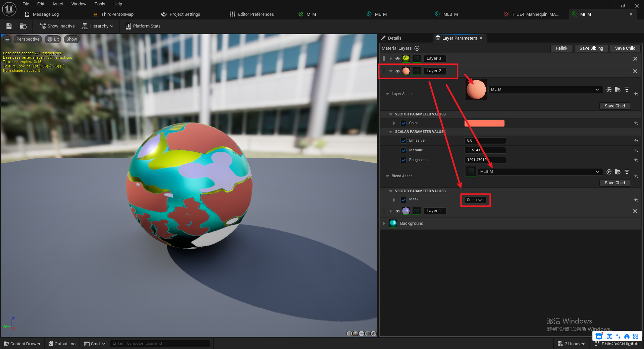Click Metallic value field
644x349 pixels.
(485, 150)
